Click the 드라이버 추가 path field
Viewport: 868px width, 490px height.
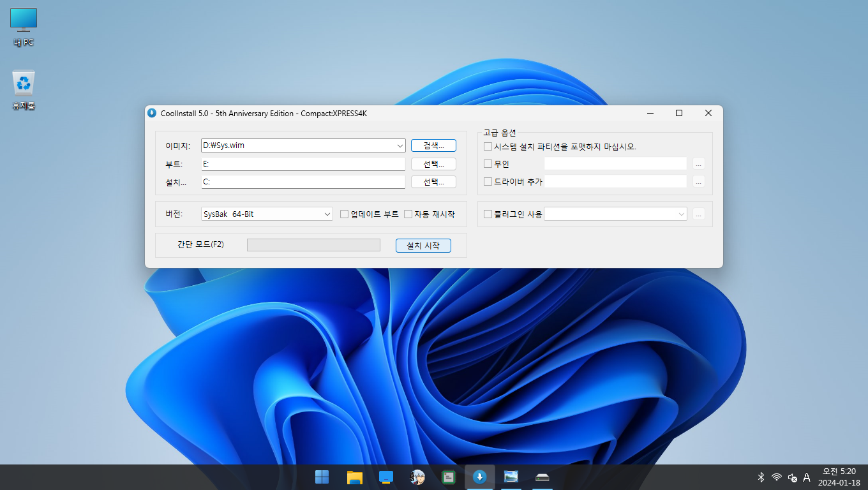click(x=615, y=182)
